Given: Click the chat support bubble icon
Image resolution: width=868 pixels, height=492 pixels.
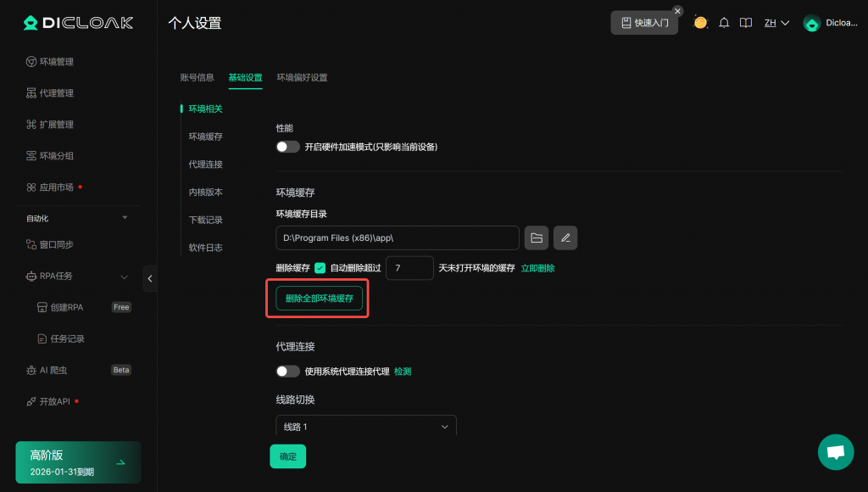Looking at the screenshot, I should click(x=835, y=452).
